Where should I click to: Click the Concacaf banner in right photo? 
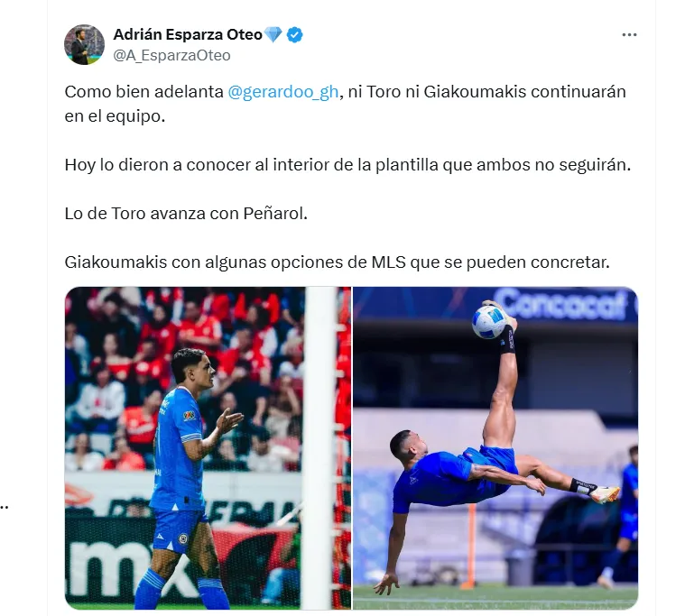(563, 305)
